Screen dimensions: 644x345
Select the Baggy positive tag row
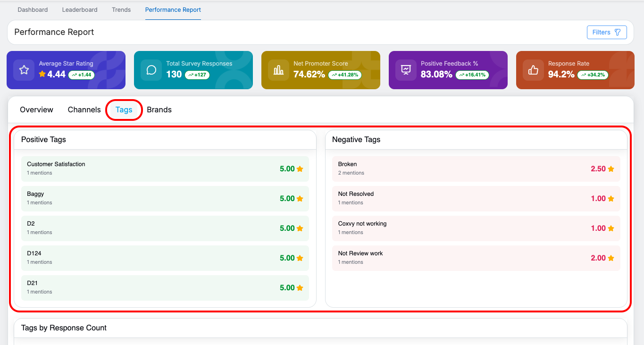[x=165, y=198]
